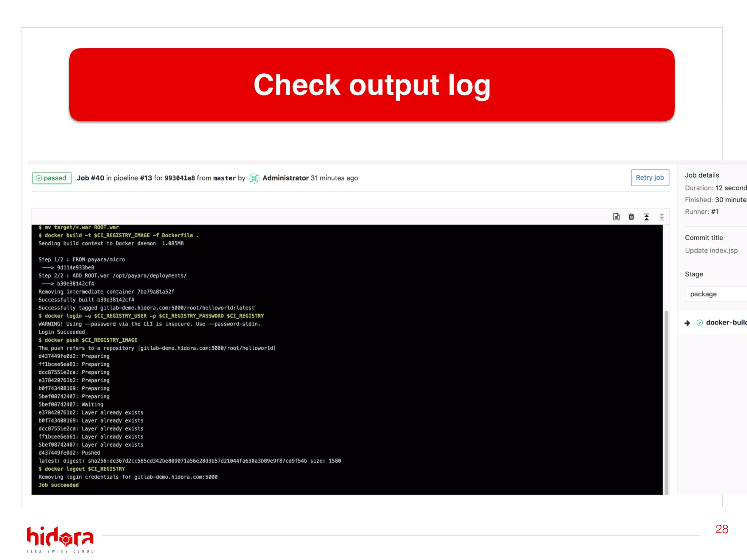Click 'Step 1/2 : FROM payara/micro' line

[82, 260]
